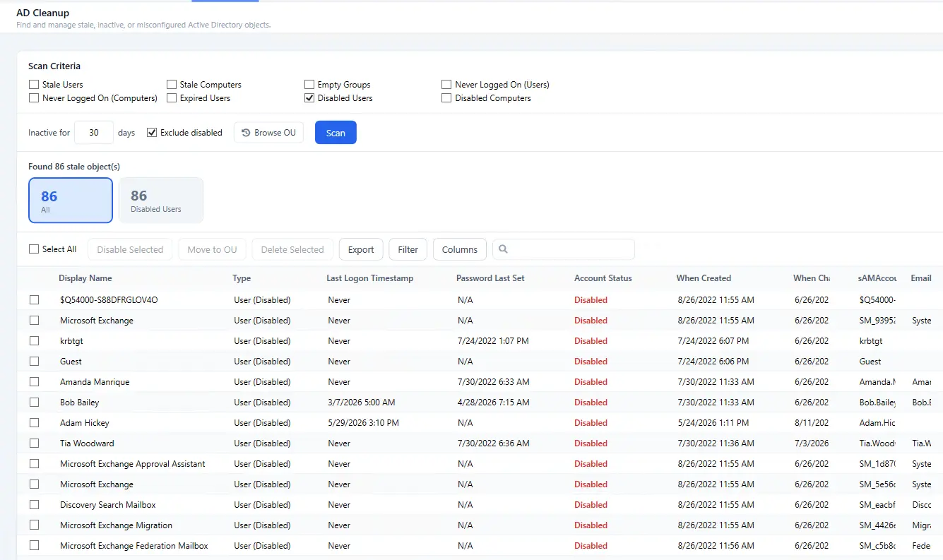
Task: Click the AD Cleanup page title
Action: (x=43, y=13)
